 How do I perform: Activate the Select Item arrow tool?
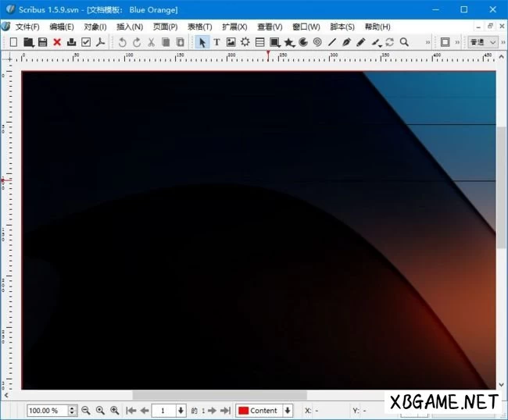pyautogui.click(x=202, y=42)
